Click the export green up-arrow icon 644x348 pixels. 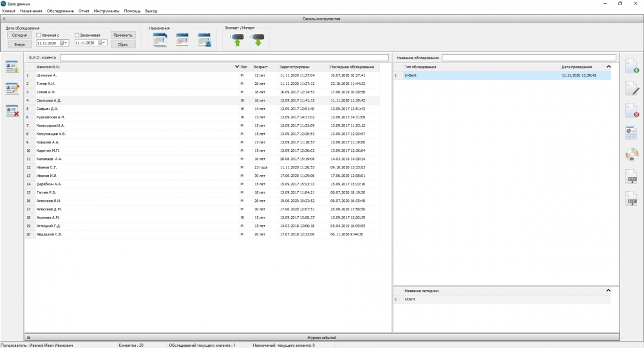click(x=237, y=40)
